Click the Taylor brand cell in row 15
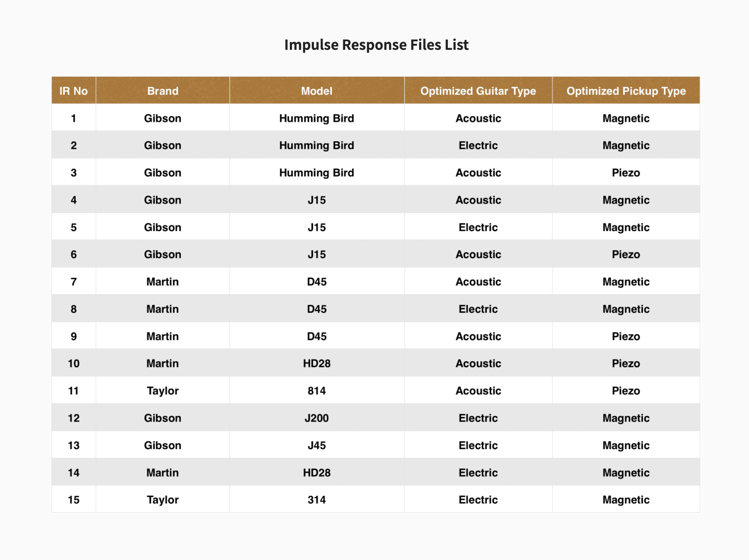Viewport: 749px width, 560px height. coord(162,500)
